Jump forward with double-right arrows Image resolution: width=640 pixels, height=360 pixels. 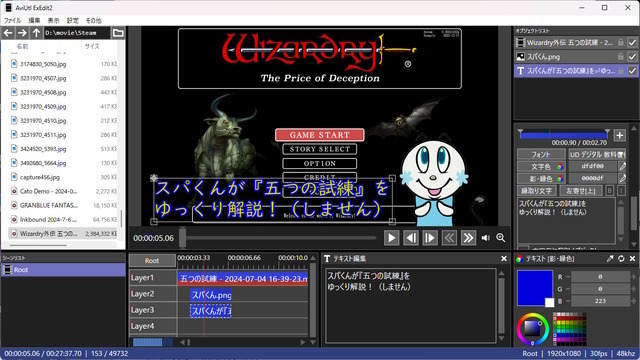468,238
